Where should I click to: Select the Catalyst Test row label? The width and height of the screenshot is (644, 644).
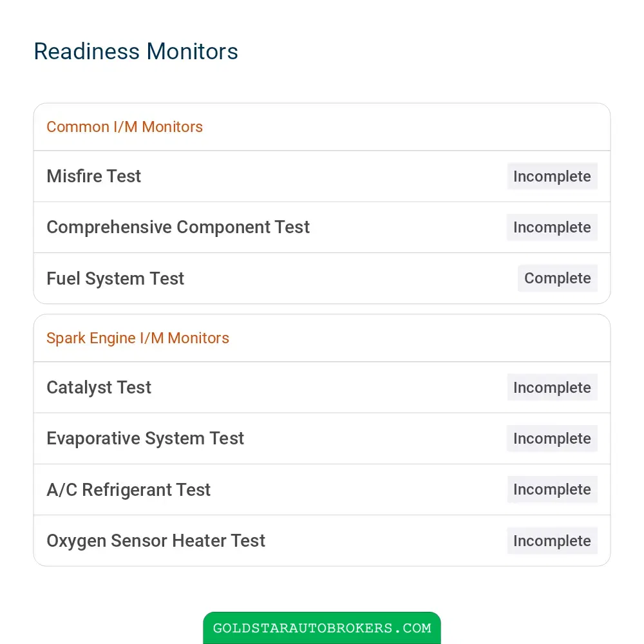(x=99, y=387)
